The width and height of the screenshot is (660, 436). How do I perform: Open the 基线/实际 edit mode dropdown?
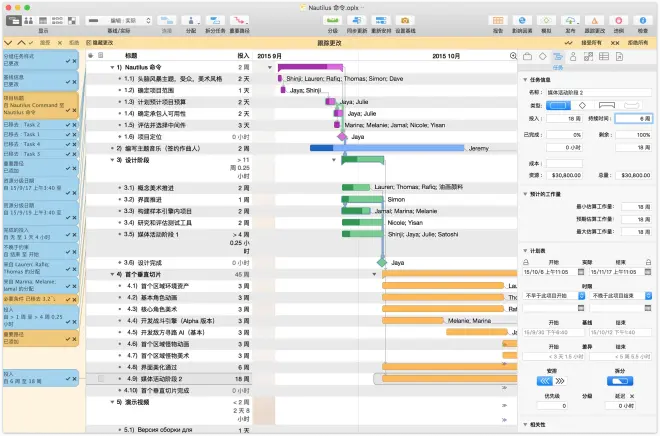(119, 20)
